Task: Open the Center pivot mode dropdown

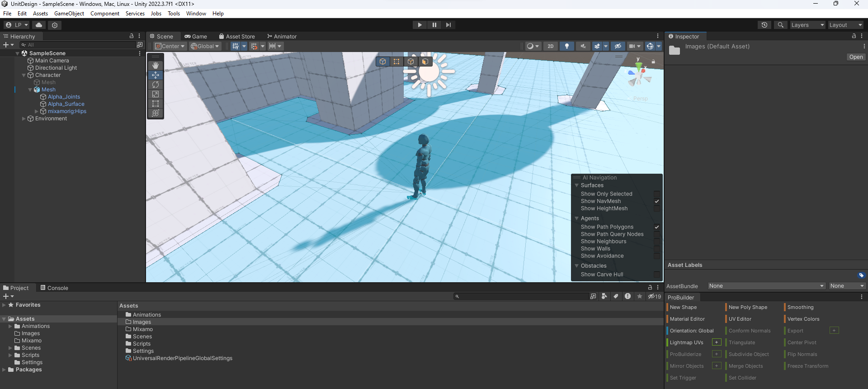Action: [170, 46]
